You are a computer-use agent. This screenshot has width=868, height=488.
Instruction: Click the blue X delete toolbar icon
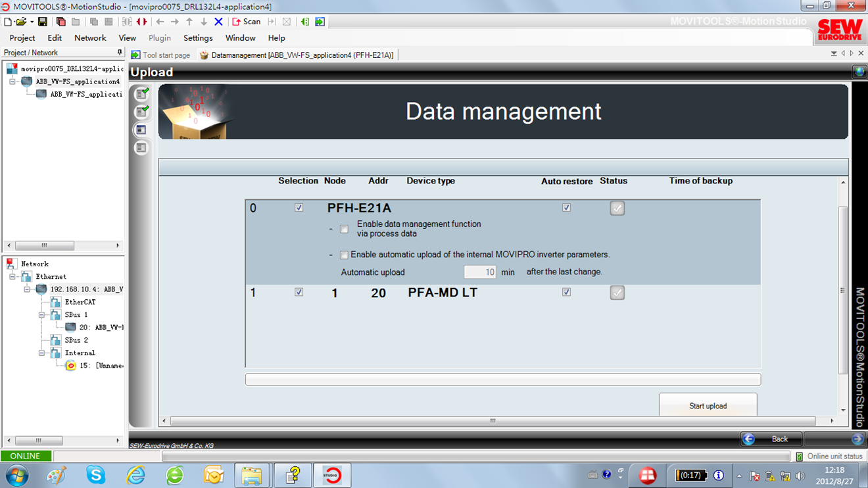coord(219,22)
